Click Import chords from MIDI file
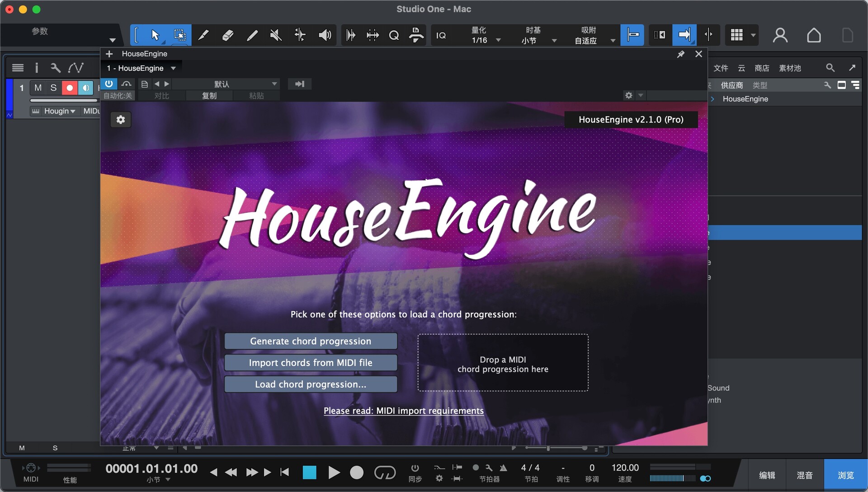Viewport: 868px width, 492px height. (x=311, y=363)
